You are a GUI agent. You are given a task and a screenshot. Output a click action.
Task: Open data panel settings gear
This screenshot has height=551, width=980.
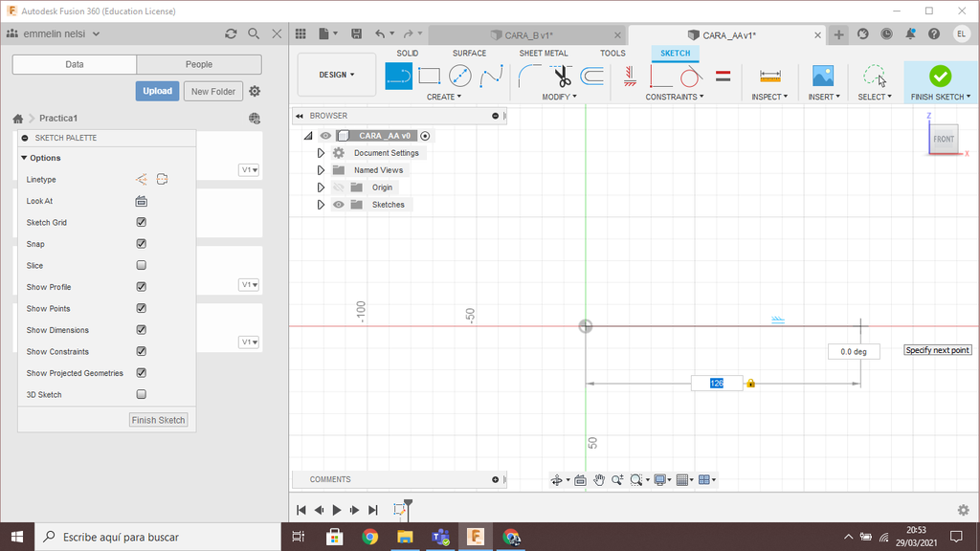(x=255, y=91)
